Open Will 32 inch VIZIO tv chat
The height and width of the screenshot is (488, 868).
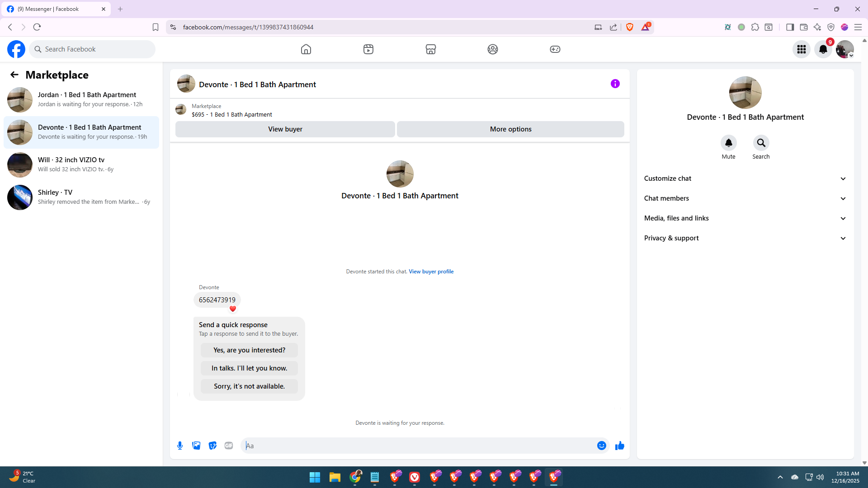pyautogui.click(x=81, y=164)
